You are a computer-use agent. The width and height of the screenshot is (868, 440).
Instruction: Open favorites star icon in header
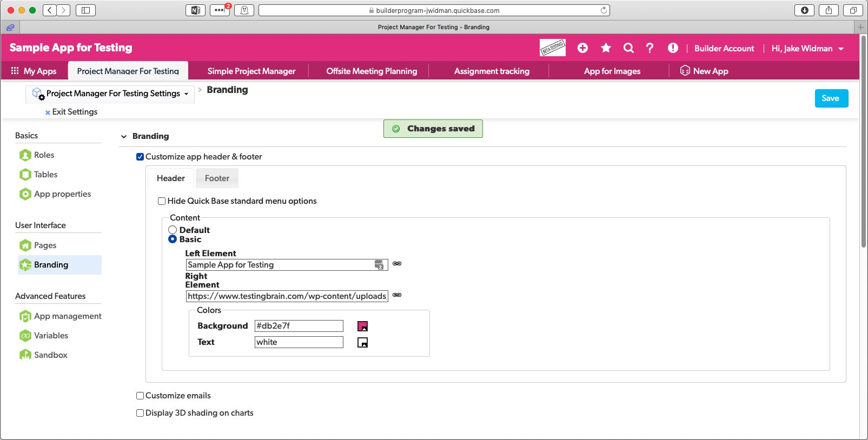click(x=606, y=48)
